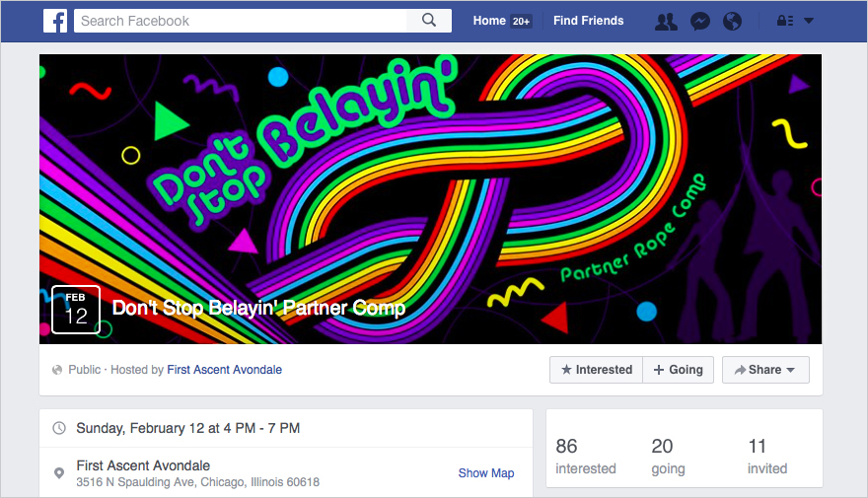Click the FEB 12 date badge
This screenshot has height=498, width=868.
76,310
